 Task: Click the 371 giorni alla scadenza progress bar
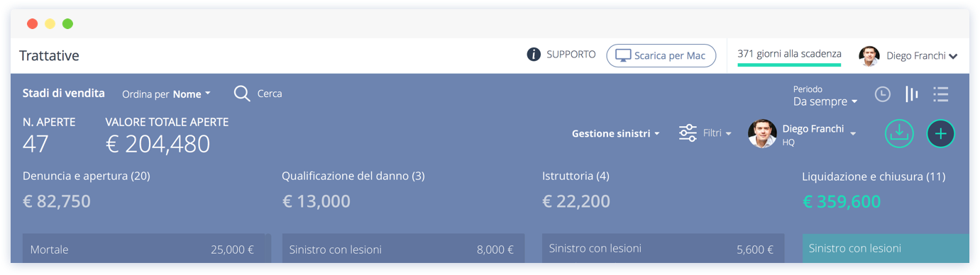789,64
